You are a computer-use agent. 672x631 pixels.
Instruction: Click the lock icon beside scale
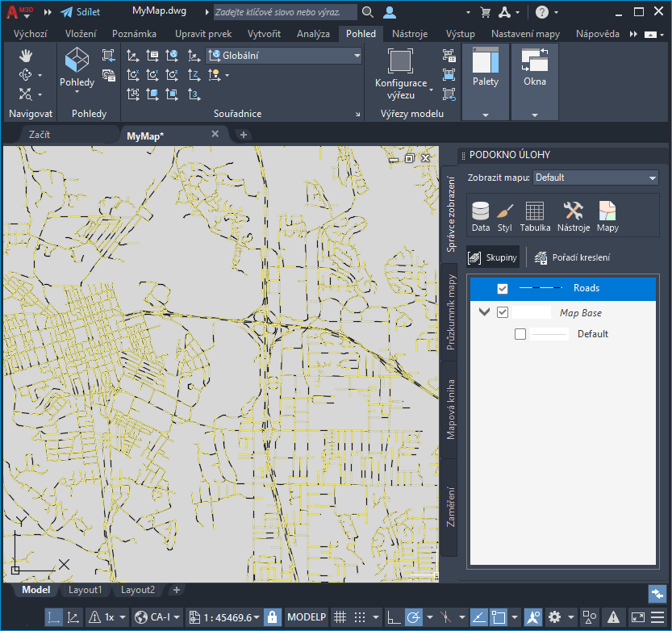272,617
